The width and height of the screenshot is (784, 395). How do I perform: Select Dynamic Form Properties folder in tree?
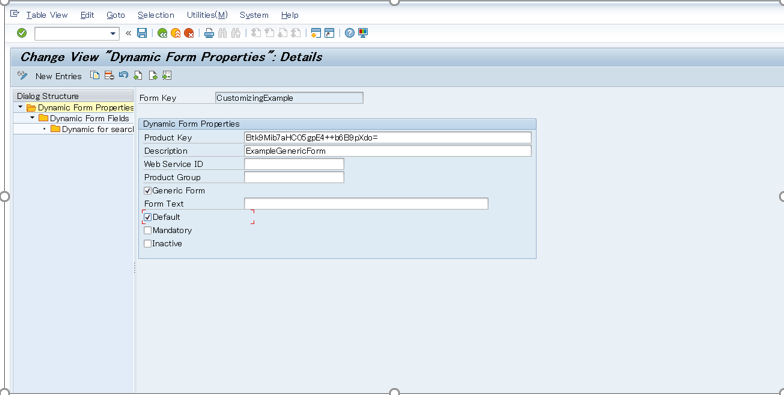tap(80, 108)
